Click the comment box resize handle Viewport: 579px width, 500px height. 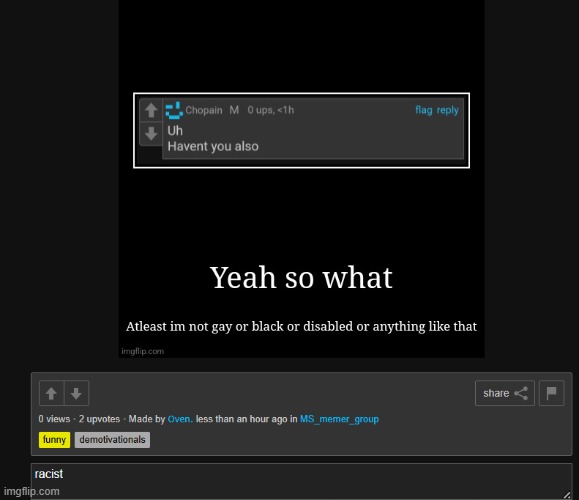click(x=567, y=495)
